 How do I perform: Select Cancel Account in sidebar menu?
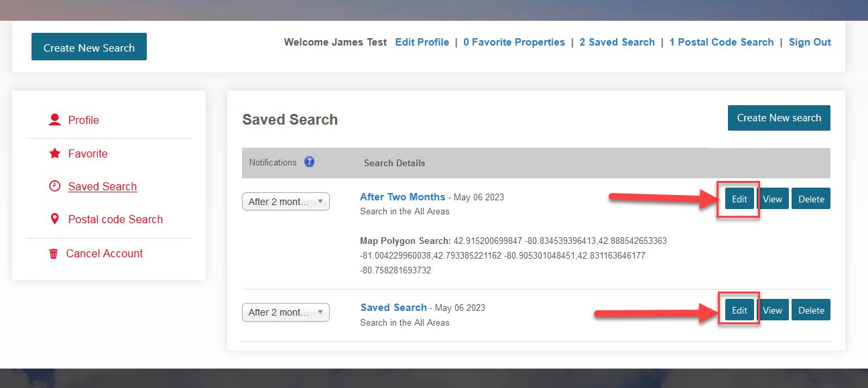[x=104, y=253]
